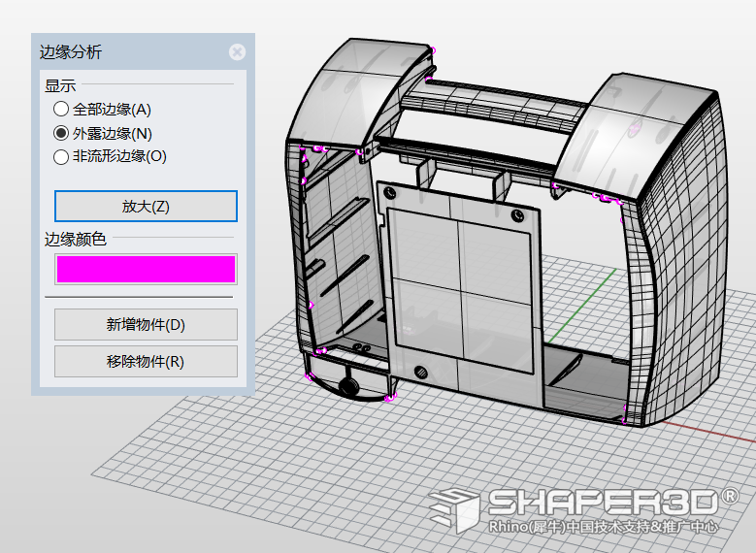The height and width of the screenshot is (553, 756).
Task: Select the 全部边缘(A) radio option
Action: (102, 110)
